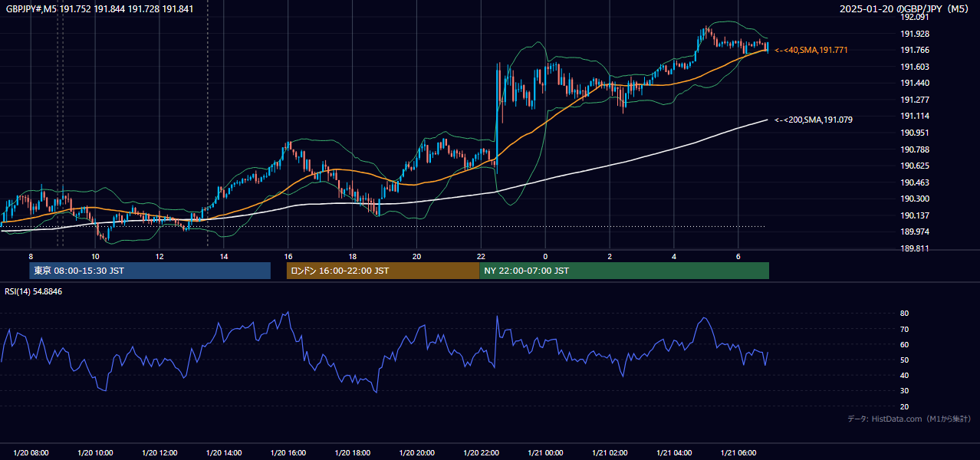980x460 pixels.
Task: Click the RSI axis level 30
Action: [x=904, y=390]
